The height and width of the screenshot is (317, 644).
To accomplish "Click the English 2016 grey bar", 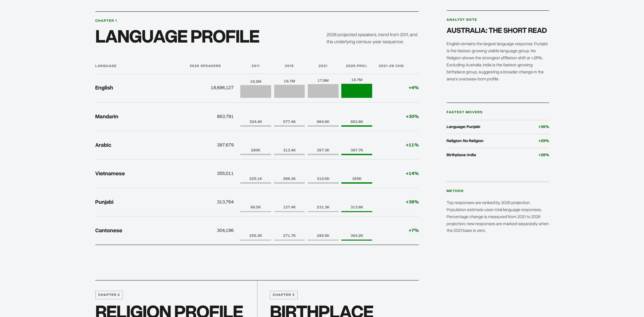I will (x=289, y=91).
